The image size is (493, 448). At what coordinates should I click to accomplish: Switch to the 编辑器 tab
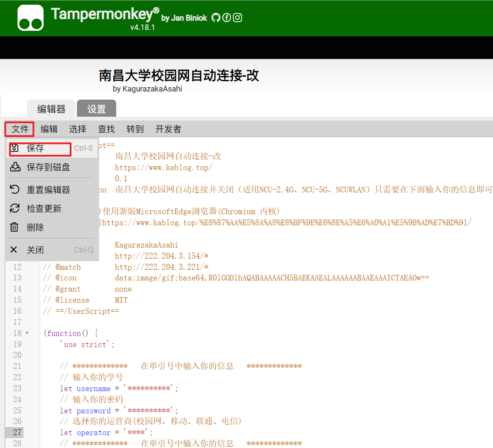click(x=51, y=109)
